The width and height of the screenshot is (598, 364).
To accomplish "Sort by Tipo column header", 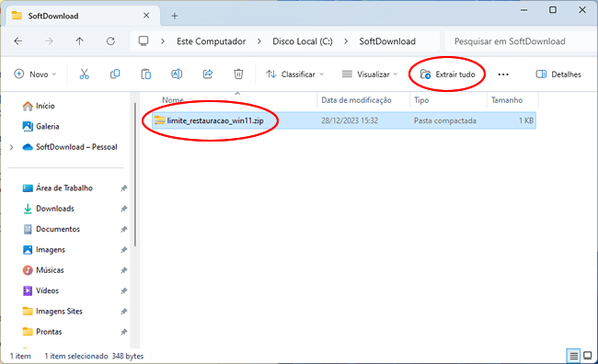I will point(421,100).
